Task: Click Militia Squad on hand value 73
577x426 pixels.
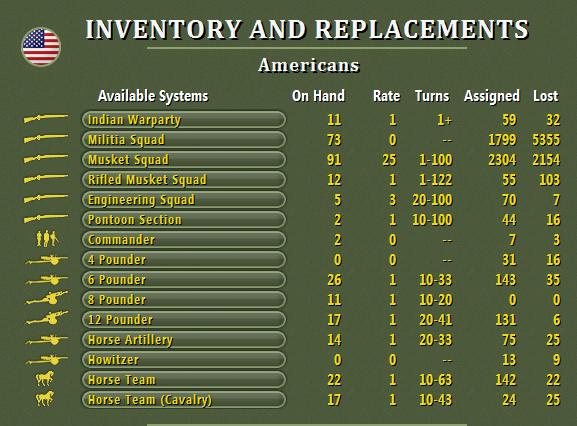Action: pos(334,140)
